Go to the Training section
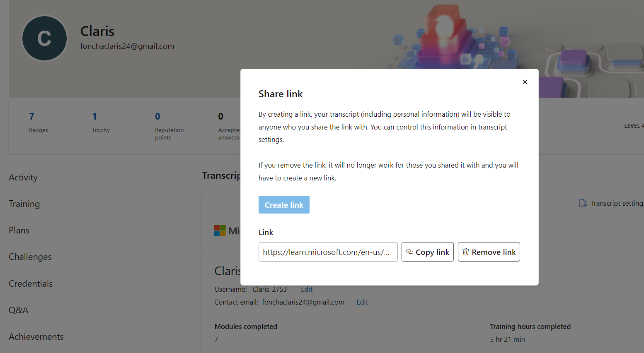 (x=24, y=204)
